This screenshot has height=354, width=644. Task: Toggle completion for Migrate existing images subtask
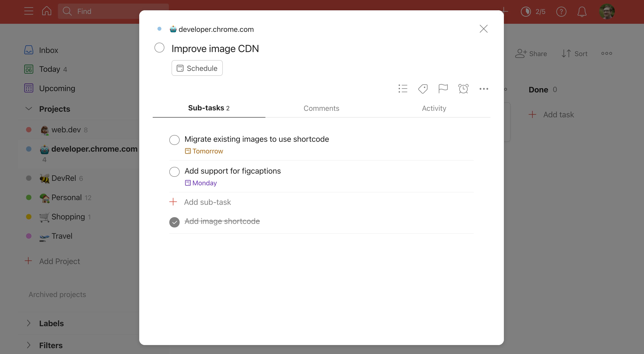coord(174,140)
